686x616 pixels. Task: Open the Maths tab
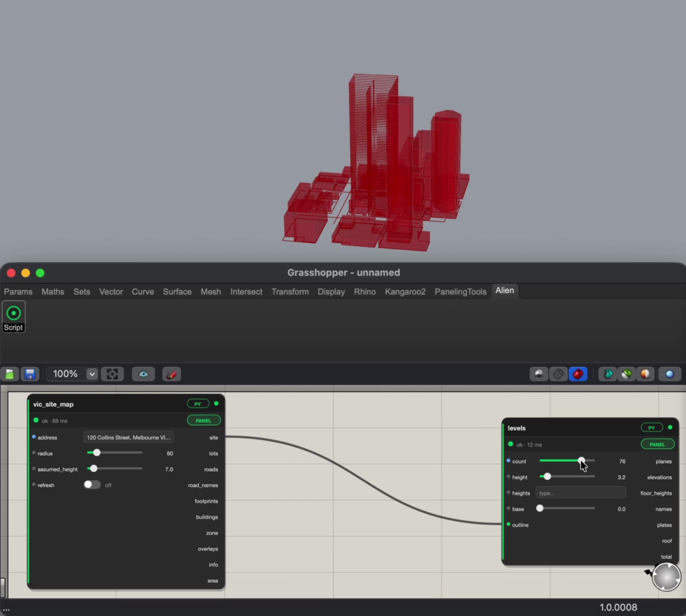click(x=53, y=292)
